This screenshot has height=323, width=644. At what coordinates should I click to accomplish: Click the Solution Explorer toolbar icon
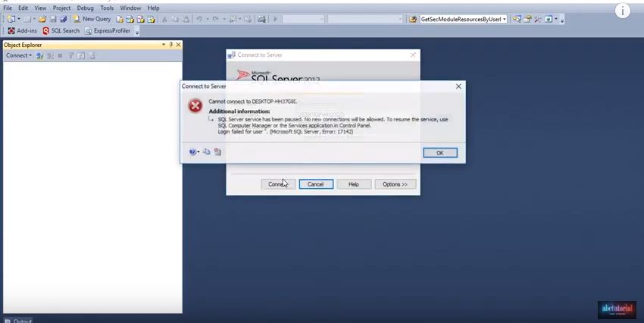tap(517, 19)
